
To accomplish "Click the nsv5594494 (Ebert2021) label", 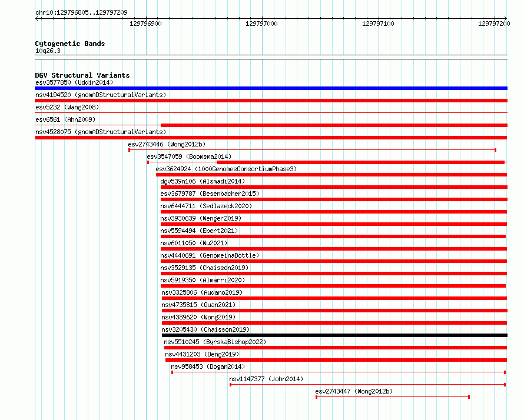I will click(x=199, y=231).
